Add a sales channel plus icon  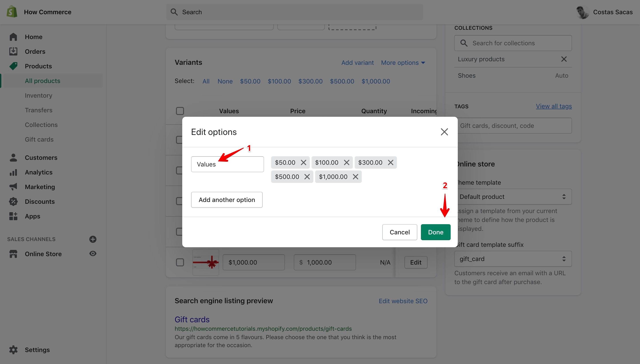tap(93, 239)
